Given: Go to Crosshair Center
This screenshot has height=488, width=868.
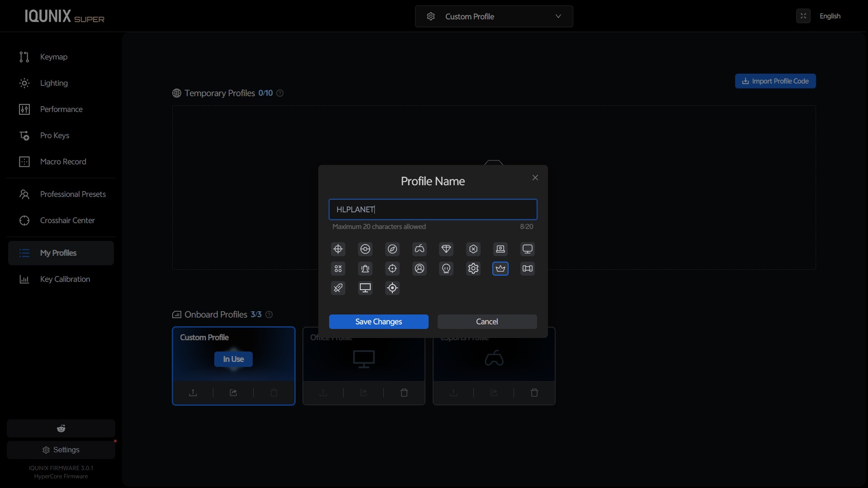Looking at the screenshot, I should [61, 221].
